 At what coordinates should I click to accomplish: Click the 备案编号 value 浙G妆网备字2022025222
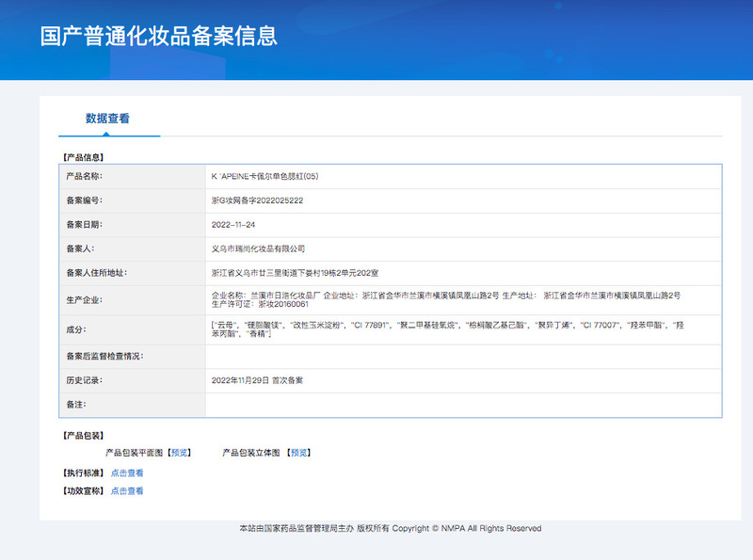pos(257,200)
